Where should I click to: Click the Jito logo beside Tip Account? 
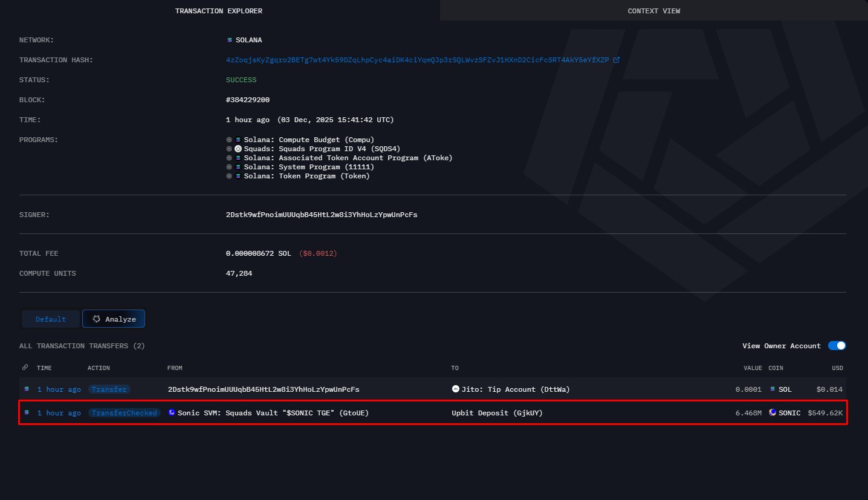pos(455,389)
